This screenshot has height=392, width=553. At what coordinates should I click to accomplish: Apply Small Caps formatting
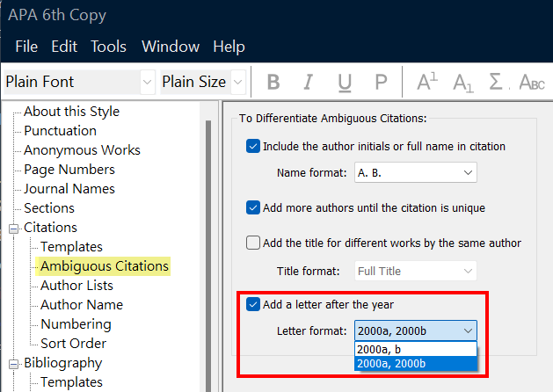tap(532, 82)
